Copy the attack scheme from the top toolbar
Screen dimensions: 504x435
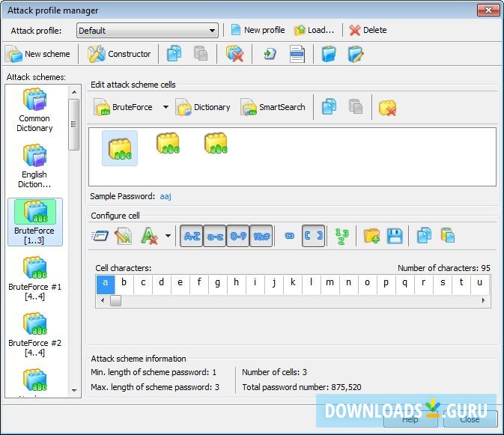(x=174, y=54)
